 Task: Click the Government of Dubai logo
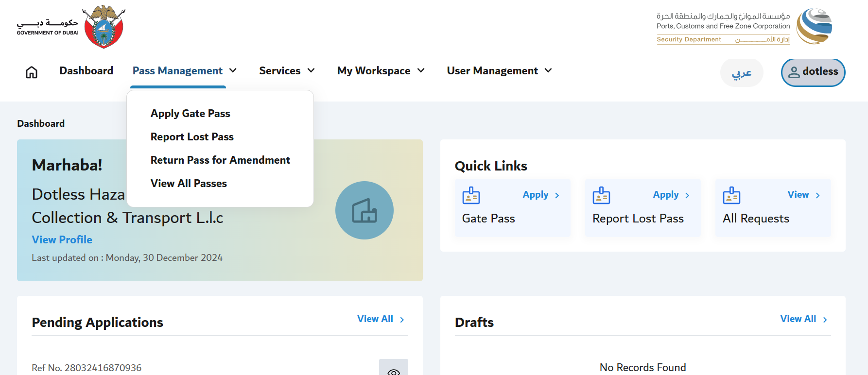click(x=71, y=27)
